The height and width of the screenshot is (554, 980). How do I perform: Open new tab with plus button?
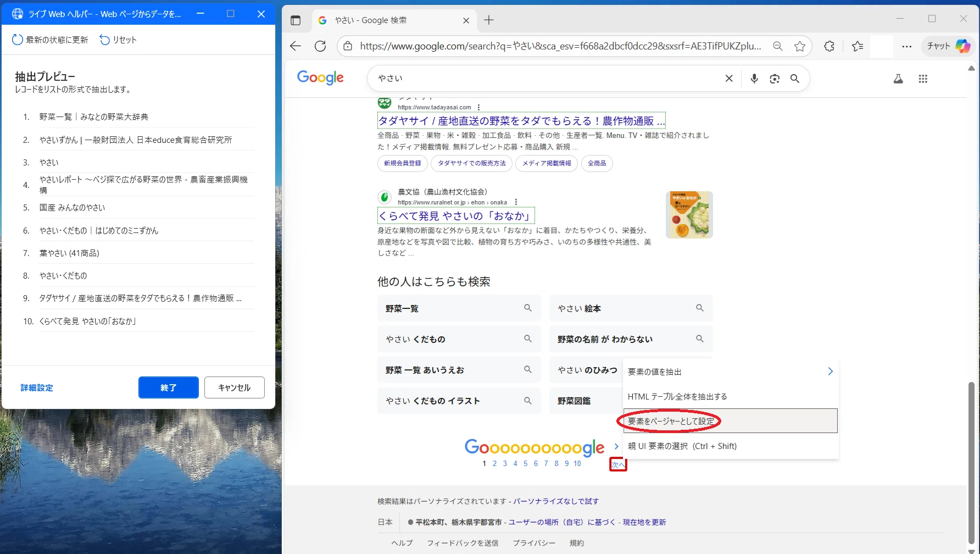[x=489, y=20]
